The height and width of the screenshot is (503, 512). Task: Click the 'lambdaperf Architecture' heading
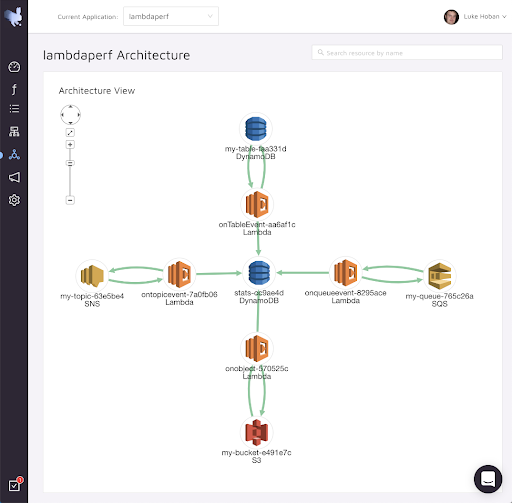coord(116,55)
